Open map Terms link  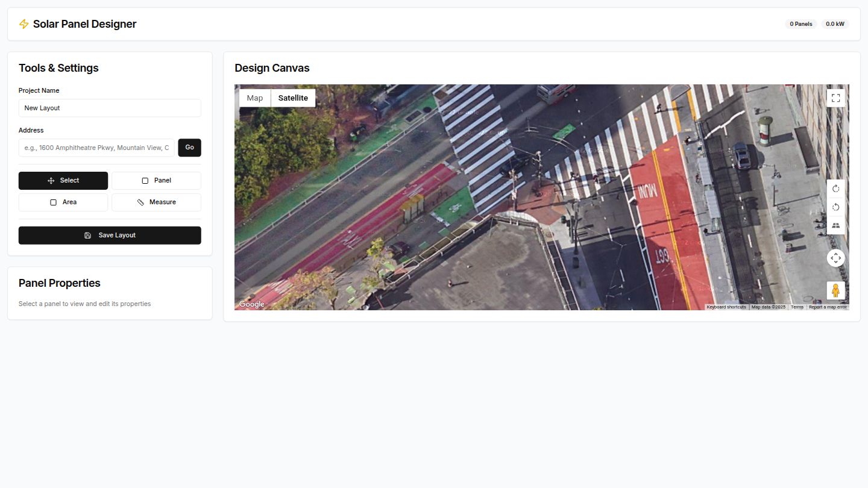[797, 307]
